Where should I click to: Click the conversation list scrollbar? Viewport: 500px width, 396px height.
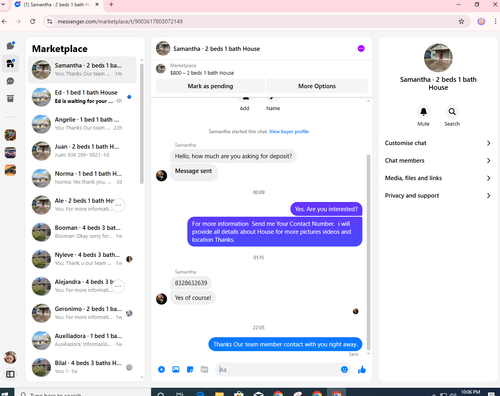(x=142, y=123)
